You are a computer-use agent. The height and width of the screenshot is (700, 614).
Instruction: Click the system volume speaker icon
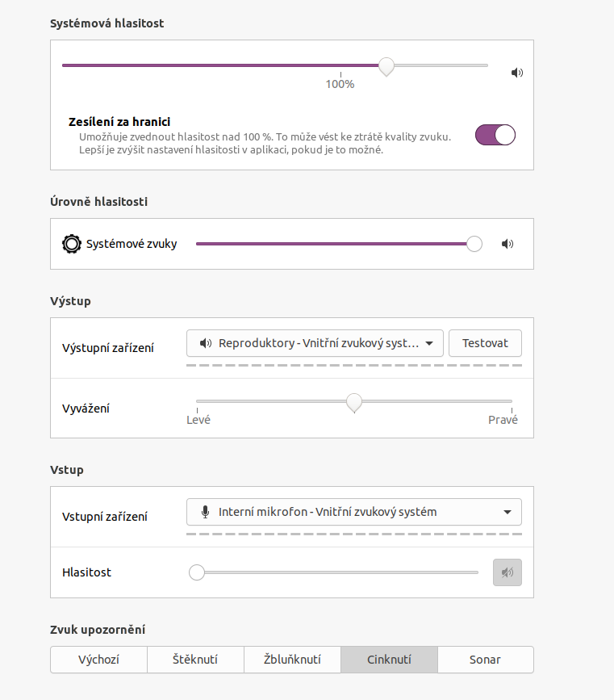517,73
